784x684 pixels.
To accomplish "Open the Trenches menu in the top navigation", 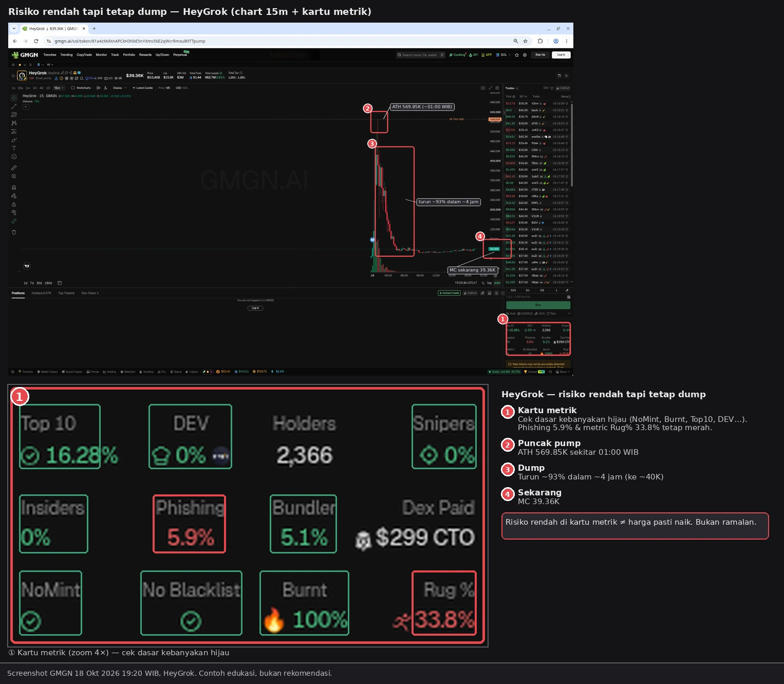I will [50, 55].
